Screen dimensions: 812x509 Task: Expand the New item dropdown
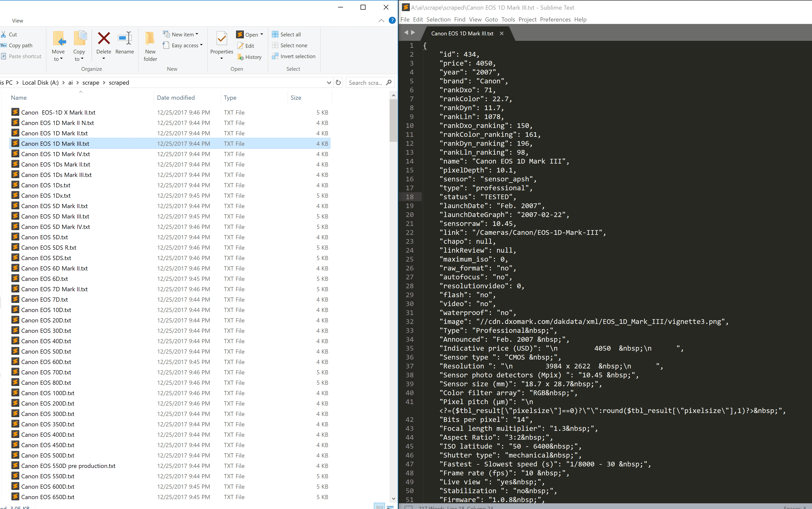(197, 34)
